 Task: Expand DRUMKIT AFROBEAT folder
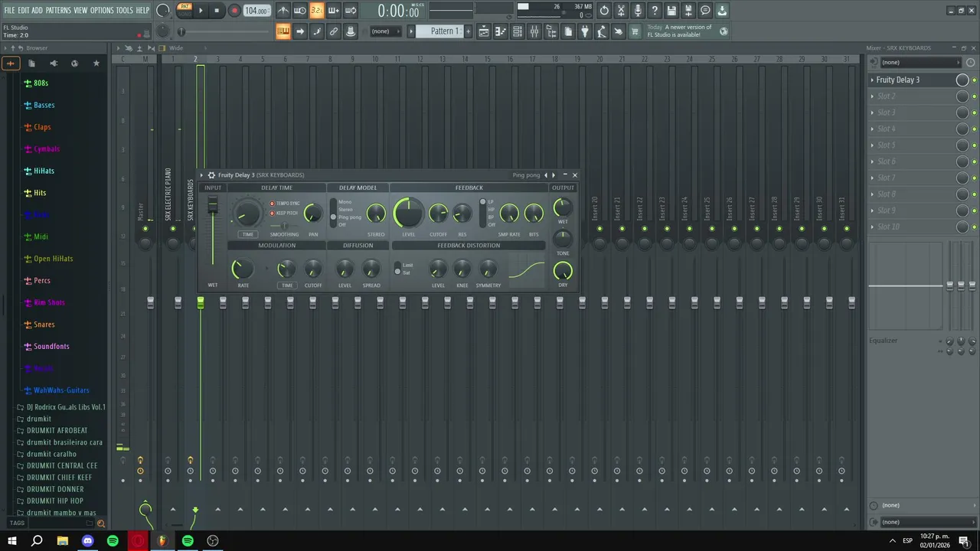point(52,430)
